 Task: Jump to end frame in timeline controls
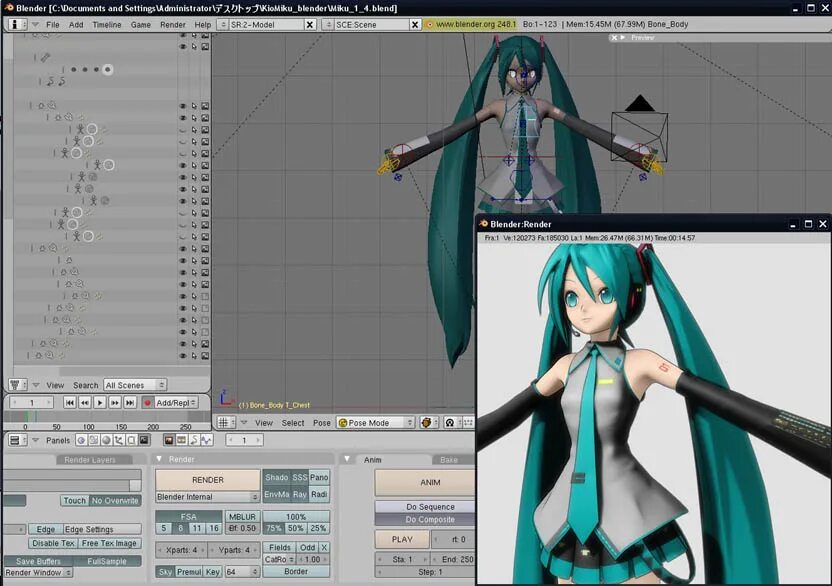[x=130, y=403]
